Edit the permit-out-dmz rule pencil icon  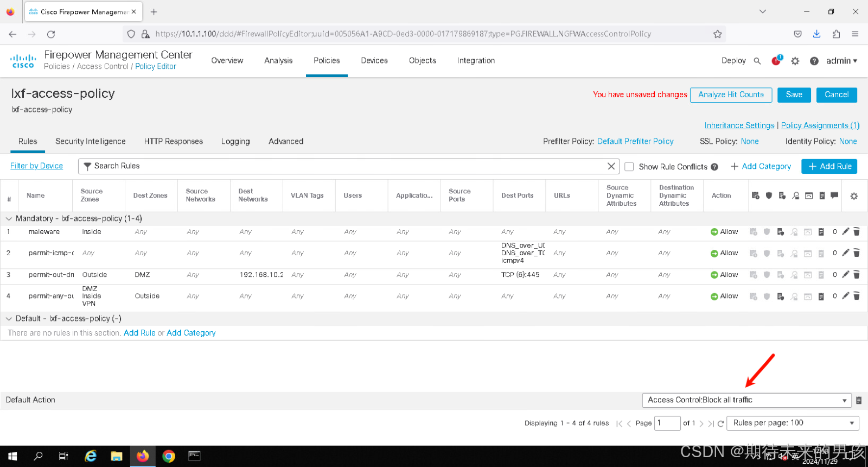pos(845,274)
